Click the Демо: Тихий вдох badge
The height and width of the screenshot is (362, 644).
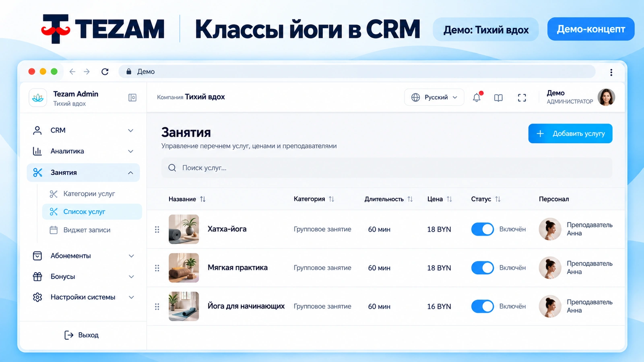tap(486, 29)
